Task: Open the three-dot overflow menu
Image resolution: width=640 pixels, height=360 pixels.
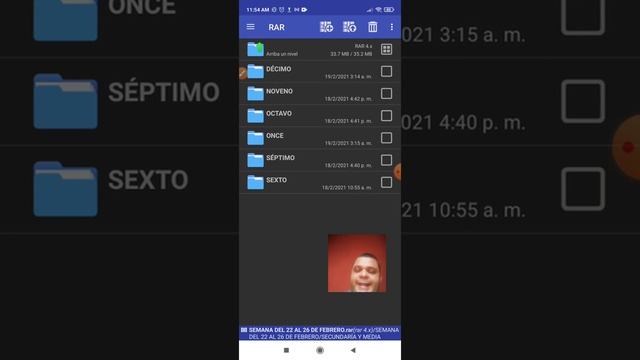Action: (391, 27)
